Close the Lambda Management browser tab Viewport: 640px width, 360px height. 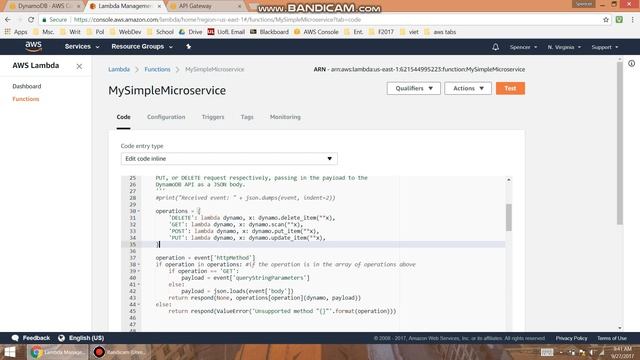(159, 6)
